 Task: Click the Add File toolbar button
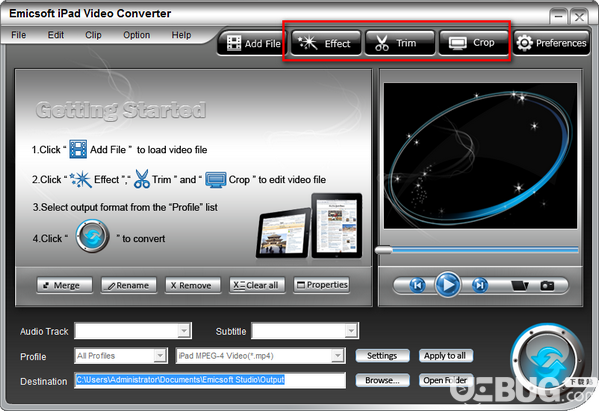point(253,43)
